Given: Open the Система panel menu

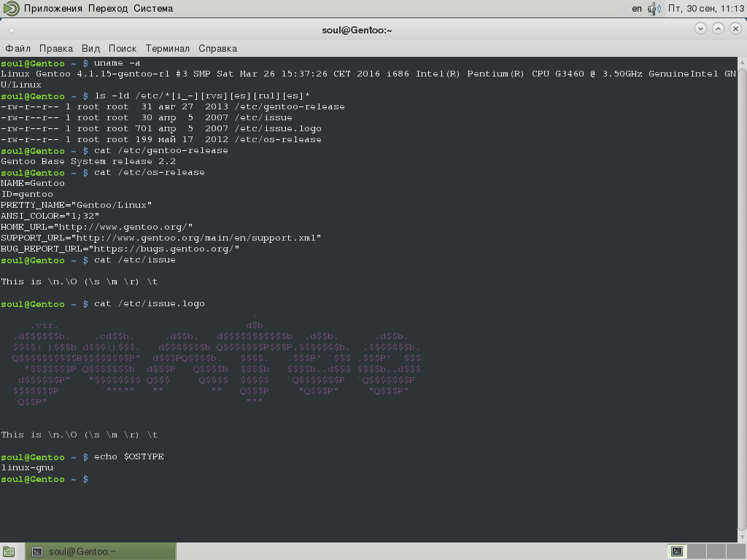Looking at the screenshot, I should tap(153, 9).
